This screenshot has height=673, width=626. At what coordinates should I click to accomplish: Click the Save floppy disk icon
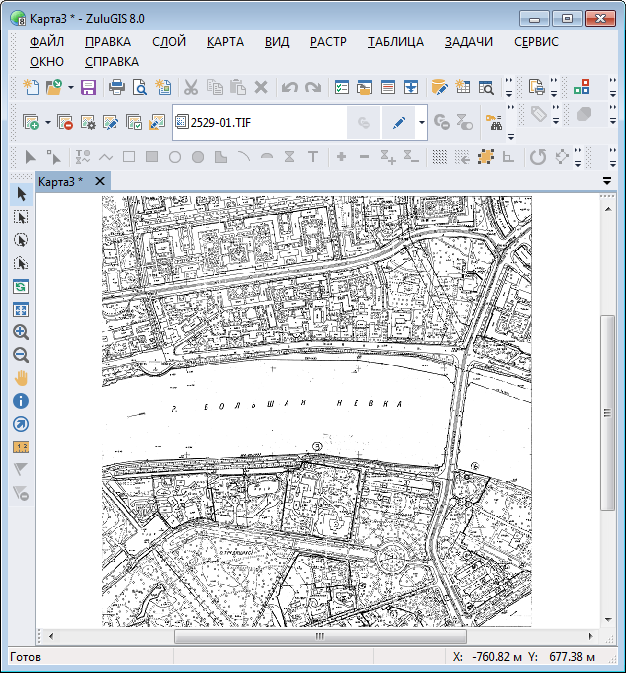(x=88, y=87)
